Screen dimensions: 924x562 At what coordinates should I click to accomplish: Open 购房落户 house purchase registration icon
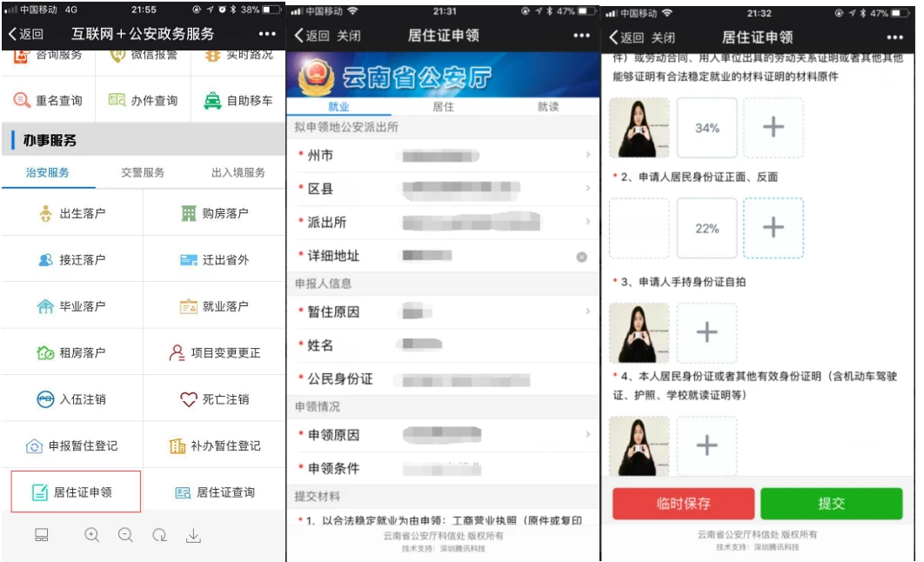pyautogui.click(x=189, y=213)
